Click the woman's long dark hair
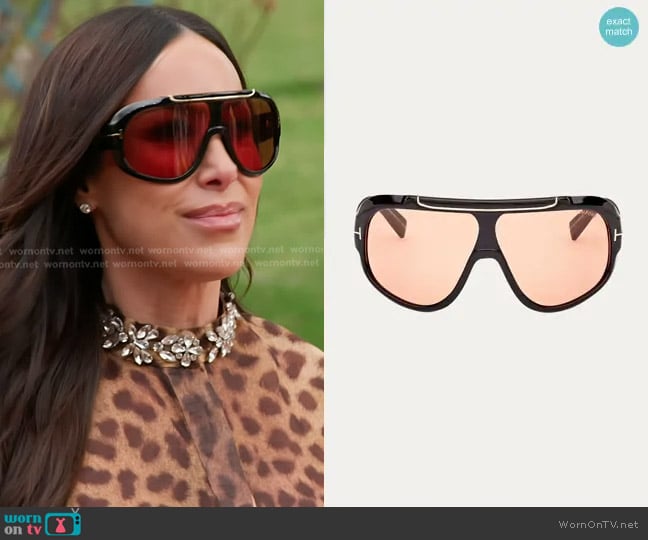Image resolution: width=648 pixels, height=540 pixels. pos(40,300)
